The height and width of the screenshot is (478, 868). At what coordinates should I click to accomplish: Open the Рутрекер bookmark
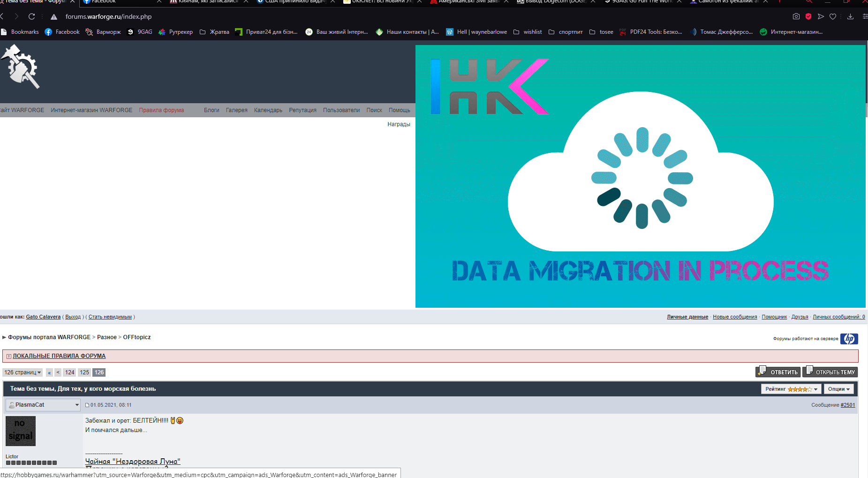coord(176,32)
